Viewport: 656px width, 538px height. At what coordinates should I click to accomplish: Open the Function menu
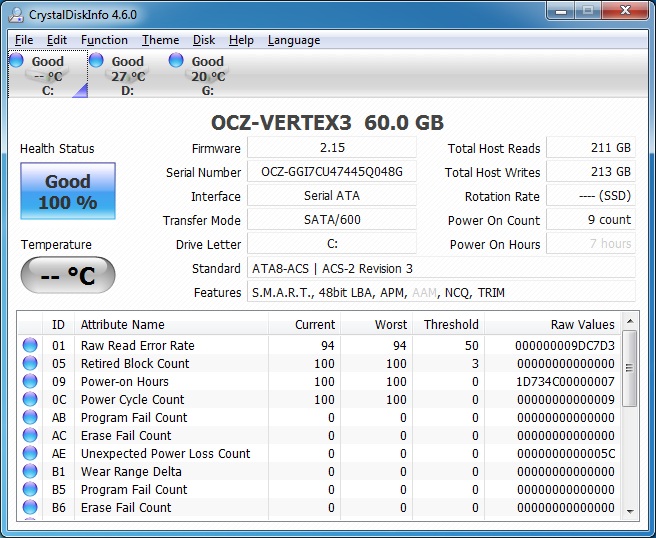(x=104, y=40)
